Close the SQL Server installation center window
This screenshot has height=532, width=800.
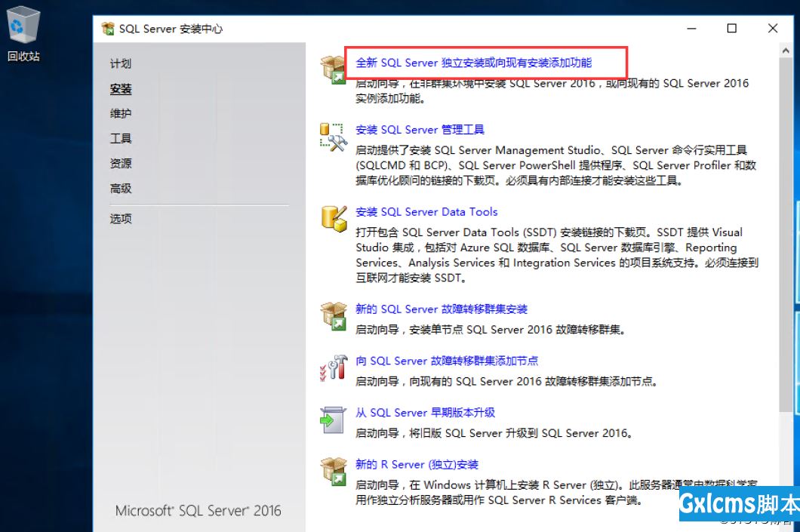(773, 29)
